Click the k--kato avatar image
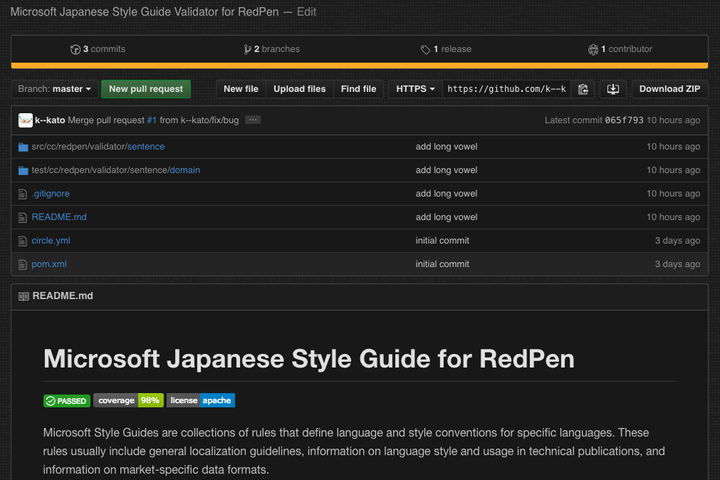Image resolution: width=720 pixels, height=480 pixels. click(25, 120)
